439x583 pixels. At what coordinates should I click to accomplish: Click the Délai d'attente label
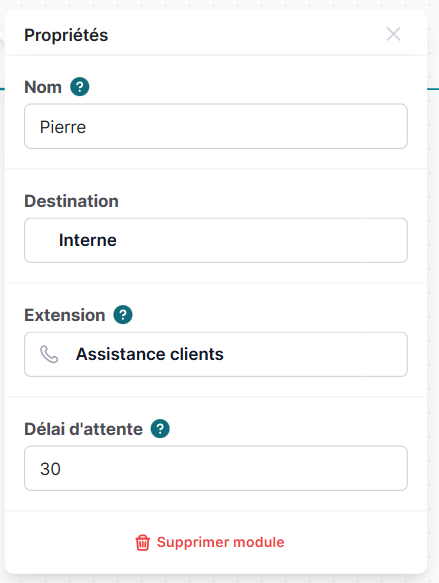click(84, 429)
